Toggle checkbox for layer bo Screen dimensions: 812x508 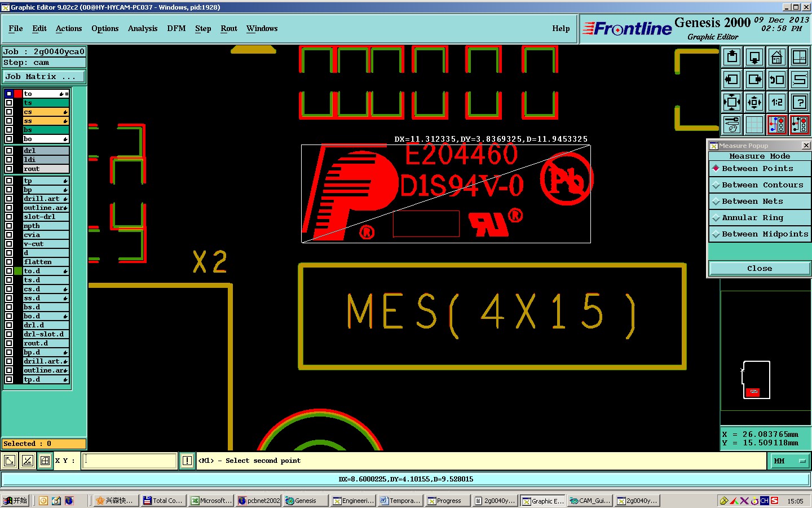pyautogui.click(x=9, y=139)
